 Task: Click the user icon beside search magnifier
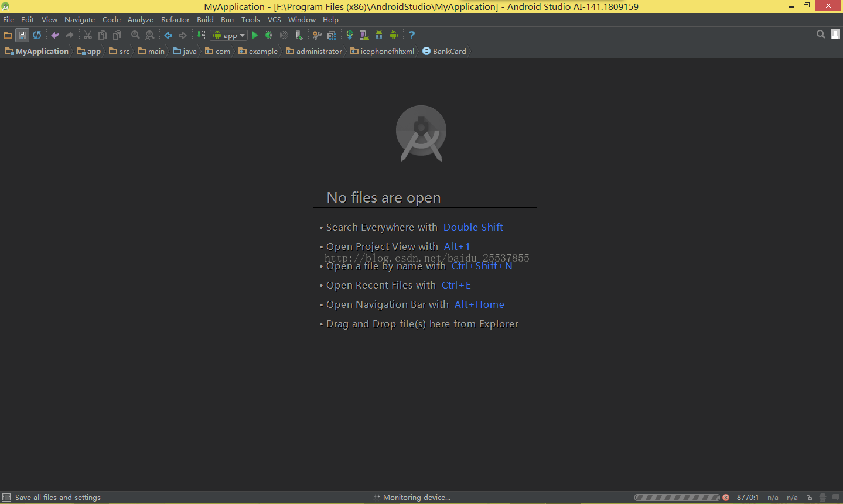(x=835, y=35)
